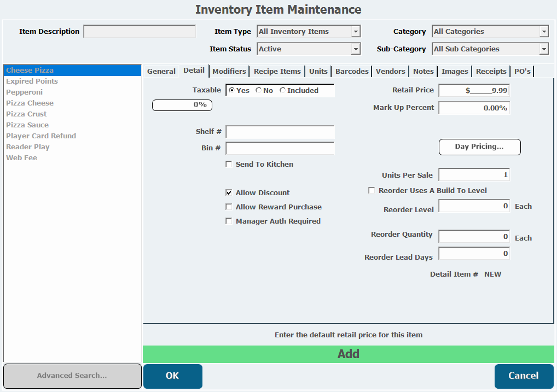This screenshot has width=557, height=392.
Task: Expand the Category dropdown list
Action: click(544, 32)
